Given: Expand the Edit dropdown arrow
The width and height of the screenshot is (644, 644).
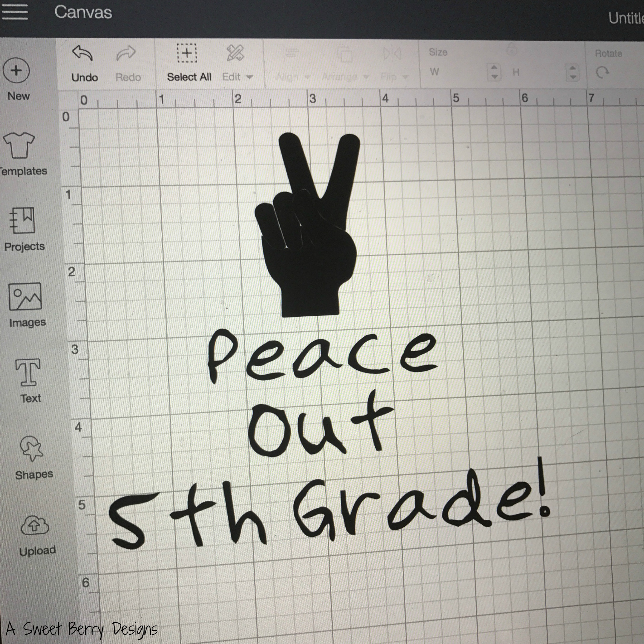Looking at the screenshot, I should pyautogui.click(x=249, y=77).
